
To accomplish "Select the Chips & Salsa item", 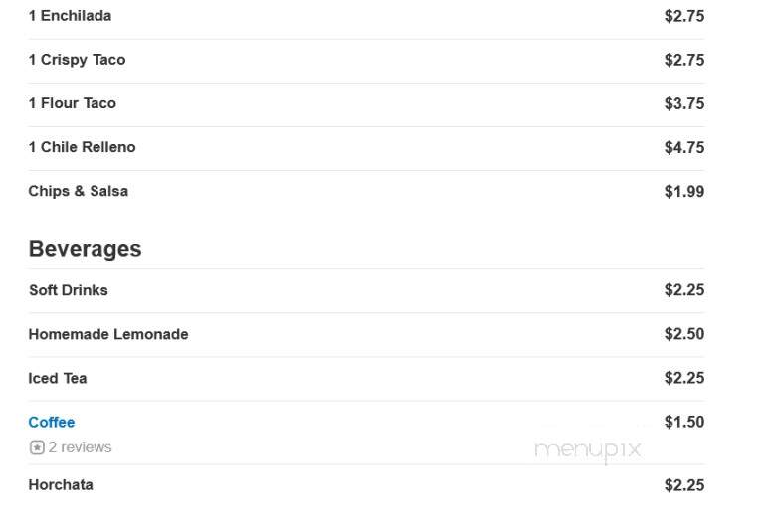I will (79, 191).
